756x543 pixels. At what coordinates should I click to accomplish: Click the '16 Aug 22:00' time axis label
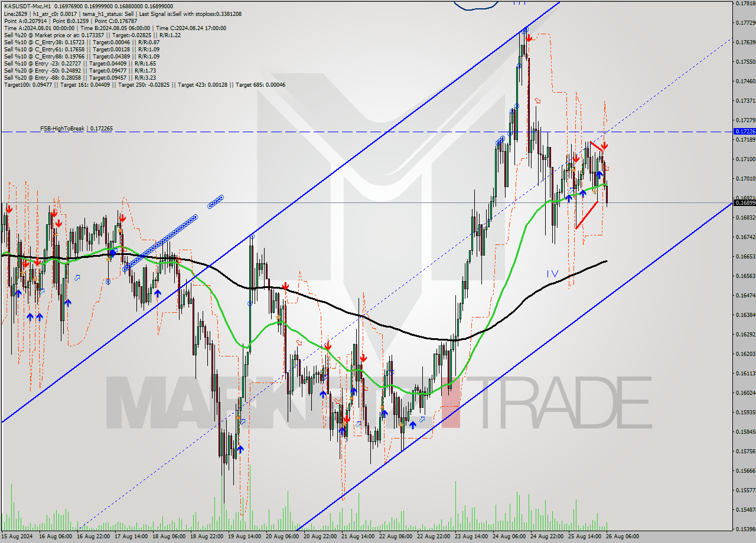(92, 537)
